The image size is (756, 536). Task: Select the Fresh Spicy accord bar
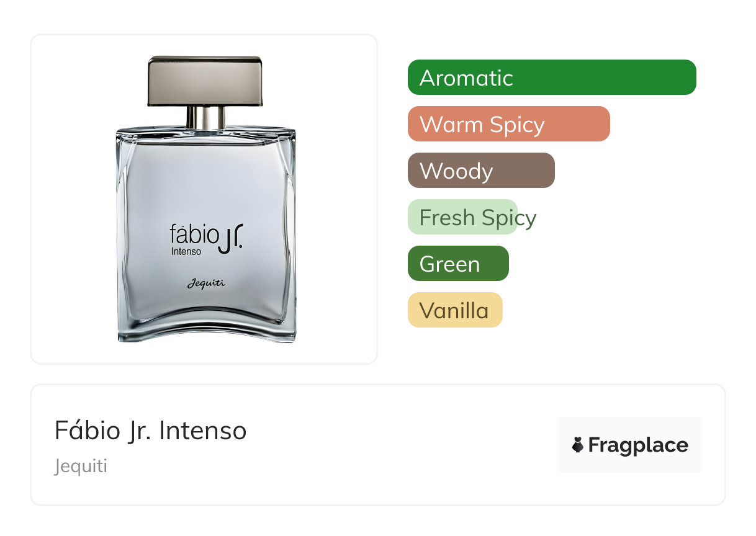click(462, 217)
